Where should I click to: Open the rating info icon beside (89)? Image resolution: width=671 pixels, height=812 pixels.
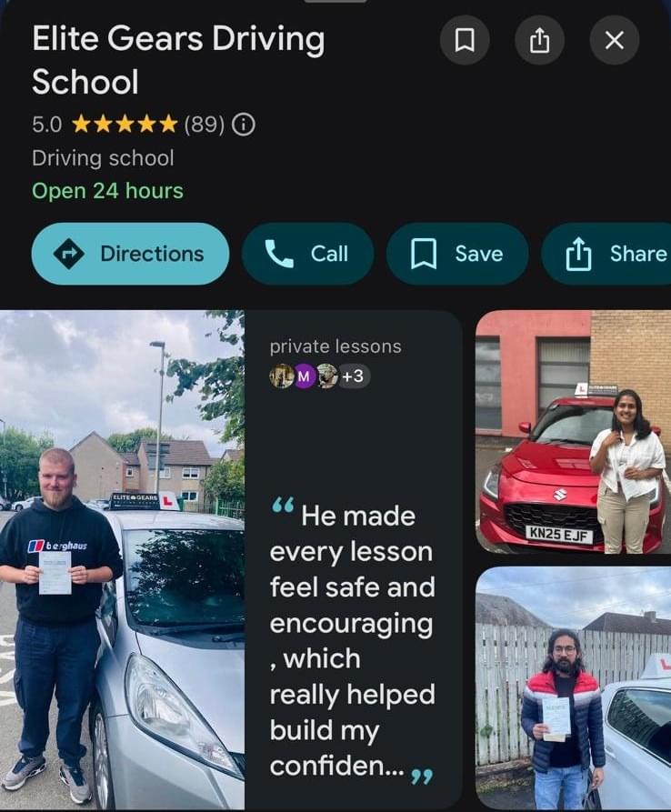(244, 125)
